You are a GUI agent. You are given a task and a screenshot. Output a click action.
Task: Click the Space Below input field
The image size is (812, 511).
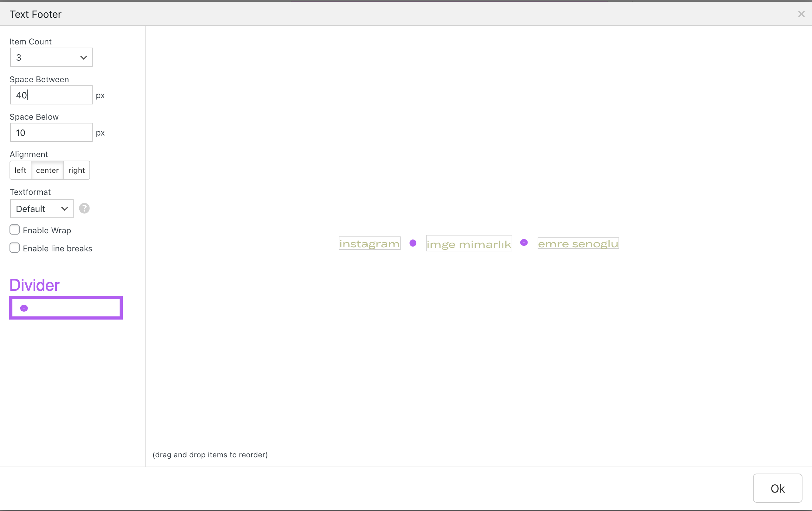pos(51,133)
